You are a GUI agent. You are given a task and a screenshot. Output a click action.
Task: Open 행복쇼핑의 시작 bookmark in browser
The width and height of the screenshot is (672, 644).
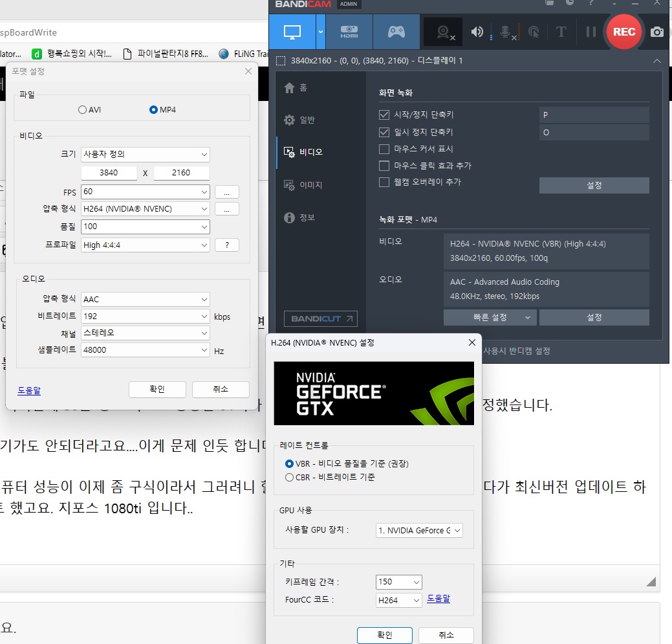(72, 54)
